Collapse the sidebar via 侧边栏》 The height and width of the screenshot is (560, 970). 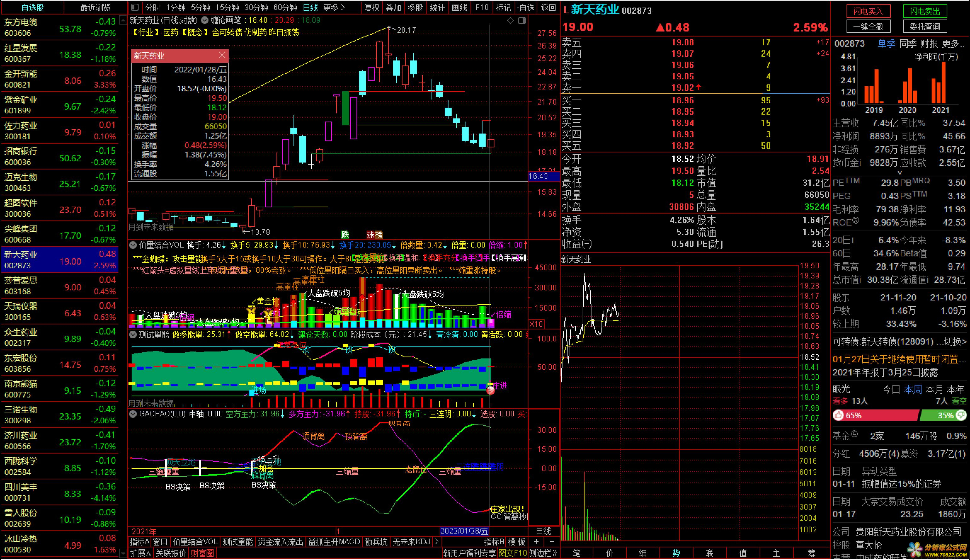[x=543, y=553]
